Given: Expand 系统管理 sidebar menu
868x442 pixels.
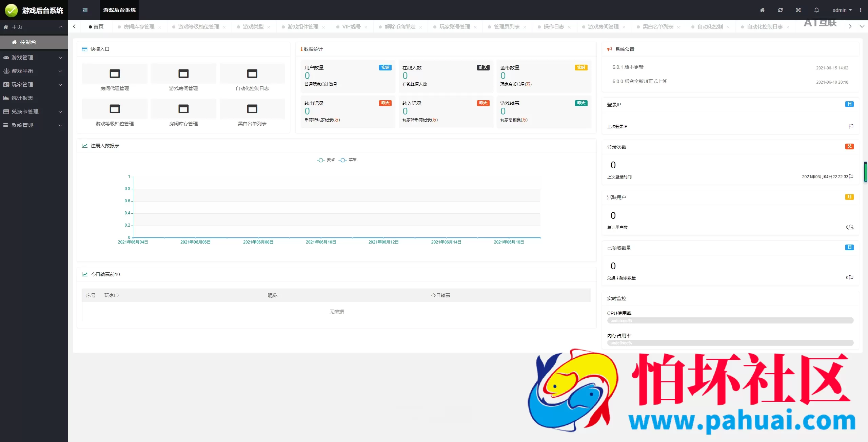Looking at the screenshot, I should pos(34,125).
